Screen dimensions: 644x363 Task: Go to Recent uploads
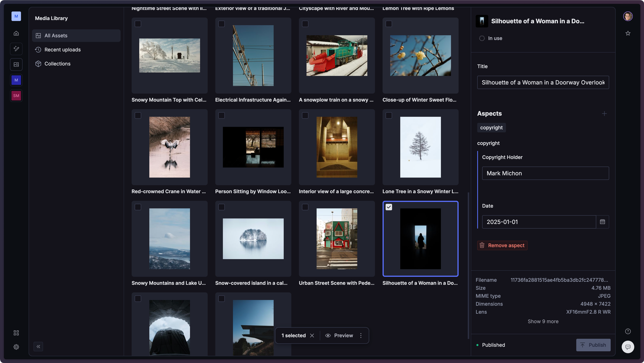(63, 50)
